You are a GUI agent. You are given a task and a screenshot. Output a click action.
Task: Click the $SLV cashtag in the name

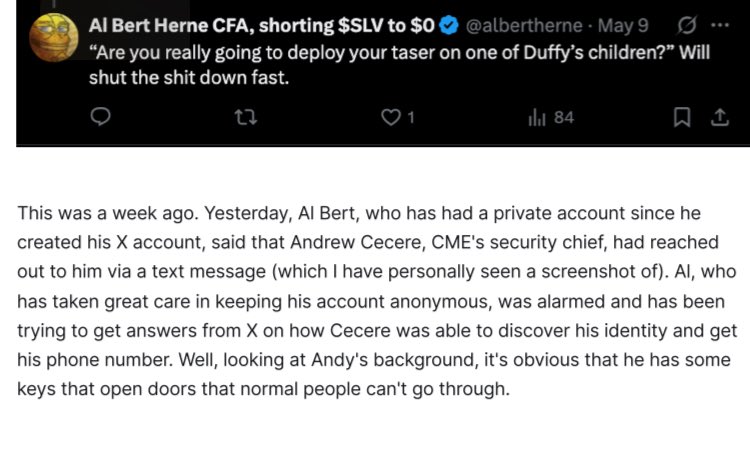pyautogui.click(x=360, y=25)
